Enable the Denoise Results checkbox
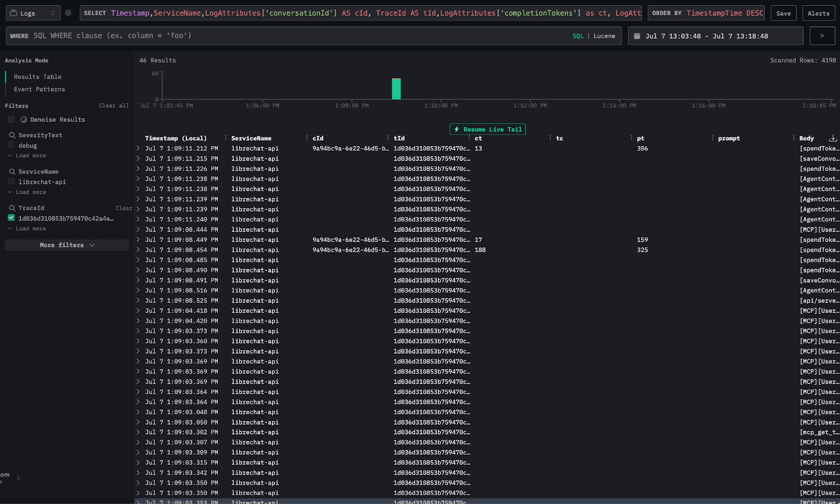 pyautogui.click(x=11, y=120)
